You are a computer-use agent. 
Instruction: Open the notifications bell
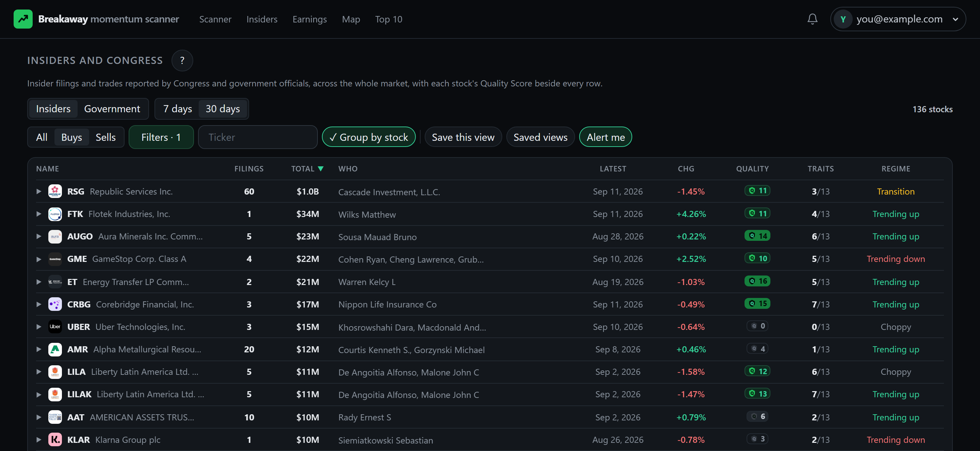pyautogui.click(x=812, y=19)
